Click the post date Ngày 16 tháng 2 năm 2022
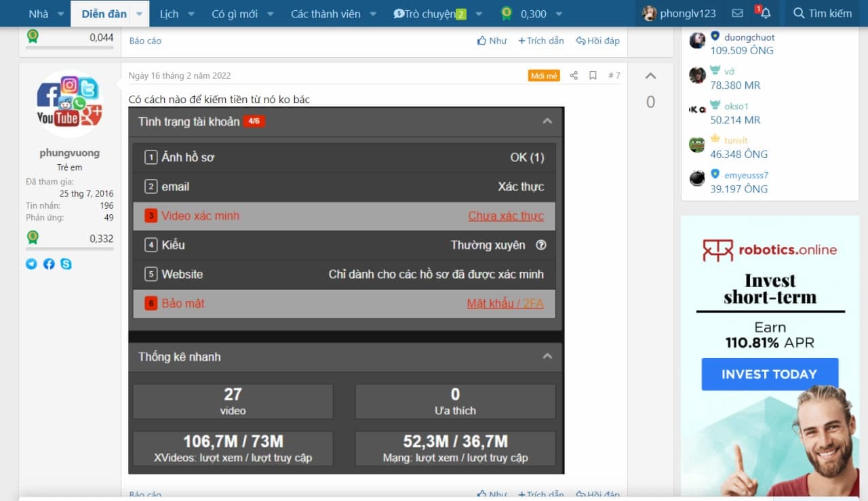This screenshot has height=501, width=868. coord(180,75)
